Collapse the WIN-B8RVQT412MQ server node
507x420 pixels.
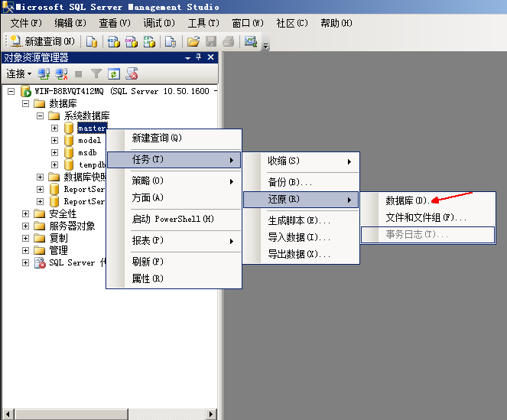click(x=11, y=91)
